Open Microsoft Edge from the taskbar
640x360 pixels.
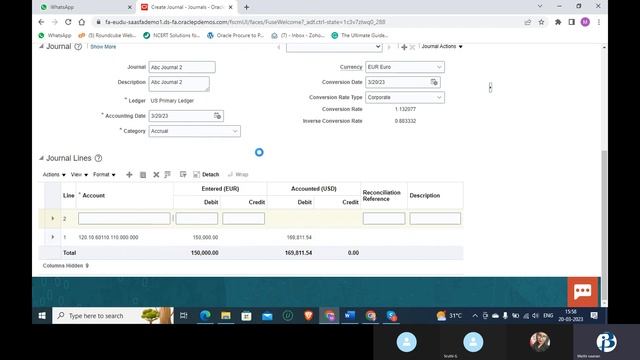(x=205, y=316)
